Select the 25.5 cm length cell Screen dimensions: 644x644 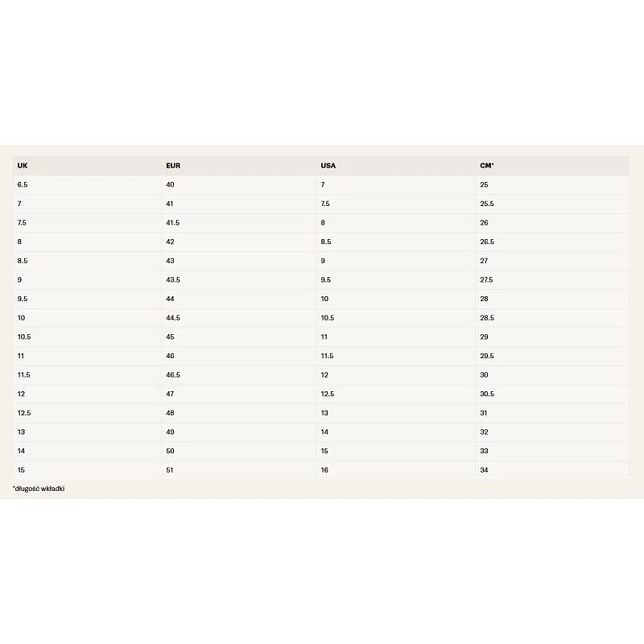(486, 204)
